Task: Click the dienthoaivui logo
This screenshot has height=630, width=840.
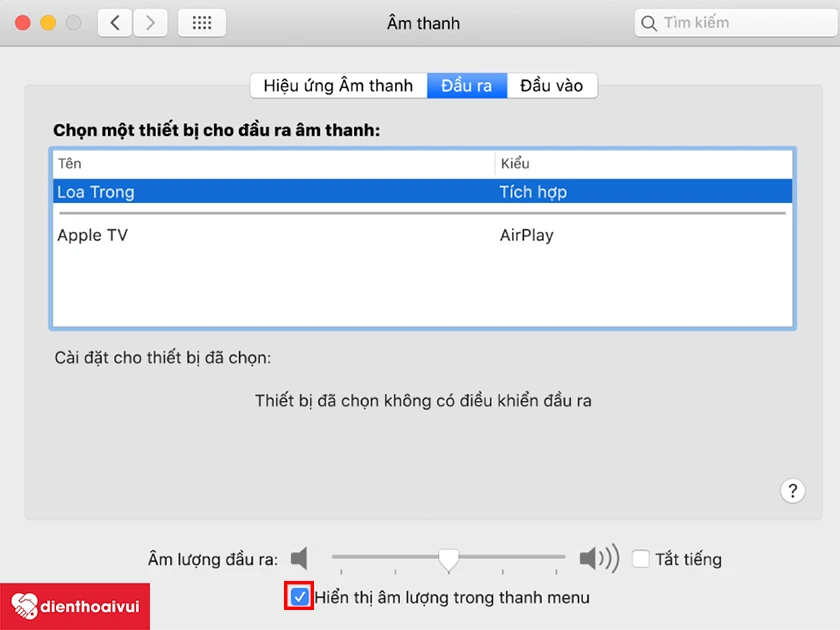Action: point(75,606)
